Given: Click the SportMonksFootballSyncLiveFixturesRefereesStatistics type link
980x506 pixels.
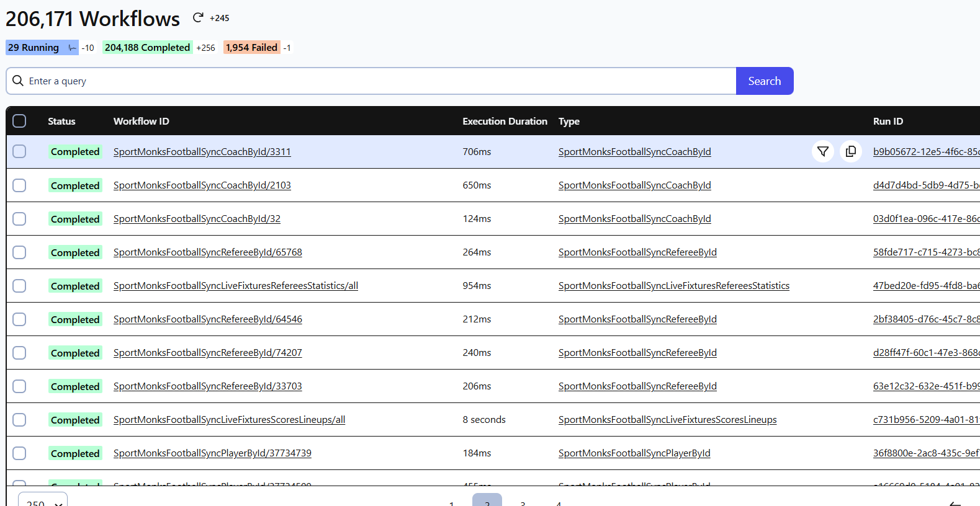Looking at the screenshot, I should pyautogui.click(x=673, y=286).
